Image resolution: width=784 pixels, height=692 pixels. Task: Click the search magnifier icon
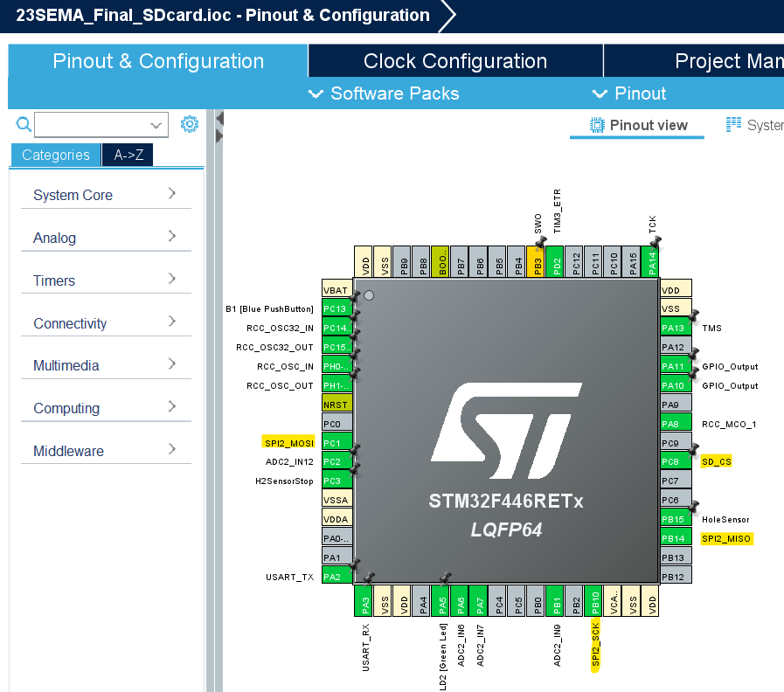point(24,124)
